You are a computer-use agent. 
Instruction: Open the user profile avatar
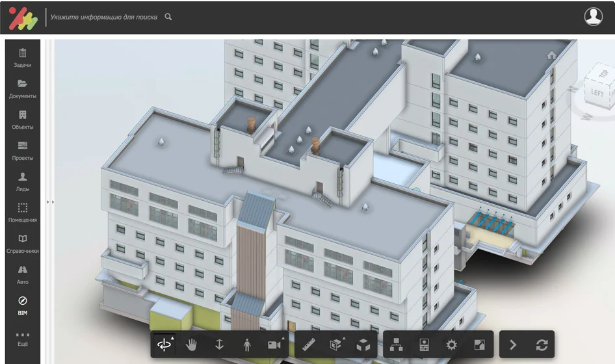pyautogui.click(x=593, y=17)
